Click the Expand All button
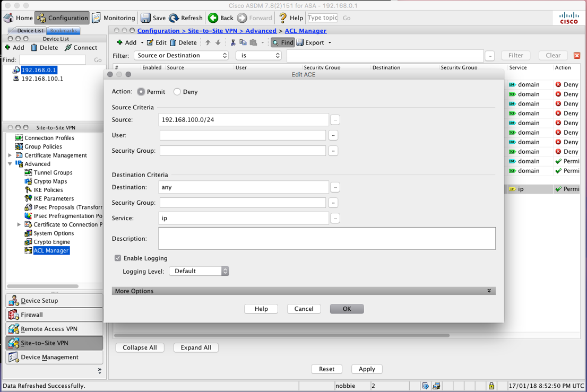This screenshot has height=392, width=587. [196, 347]
